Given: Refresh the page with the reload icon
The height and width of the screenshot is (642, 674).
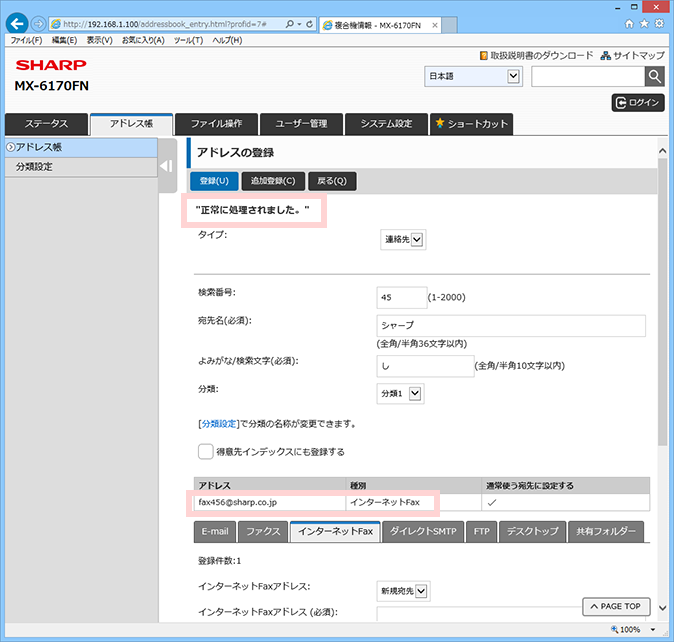Looking at the screenshot, I should [x=309, y=24].
